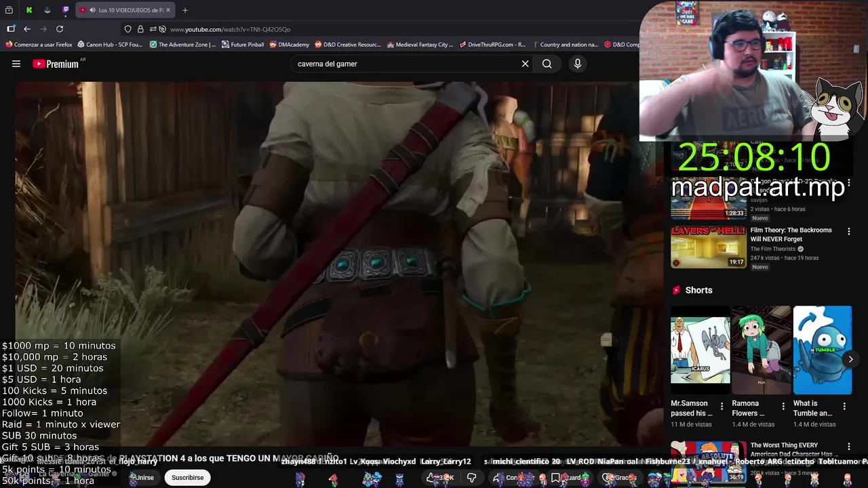The width and height of the screenshot is (868, 488).
Task: Open Comenzar a usar Firefox bookmark
Action: pos(39,45)
